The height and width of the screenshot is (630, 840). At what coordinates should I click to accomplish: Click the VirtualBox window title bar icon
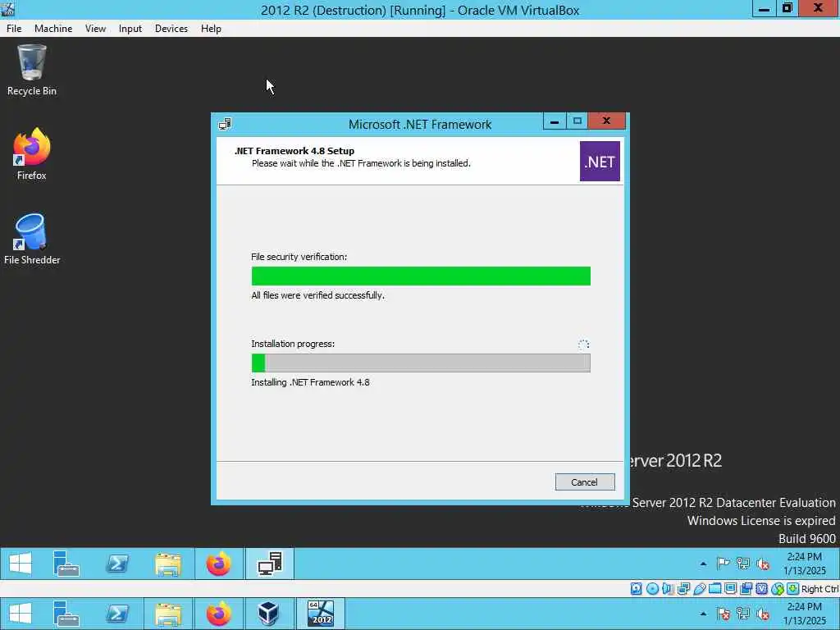pyautogui.click(x=8, y=9)
